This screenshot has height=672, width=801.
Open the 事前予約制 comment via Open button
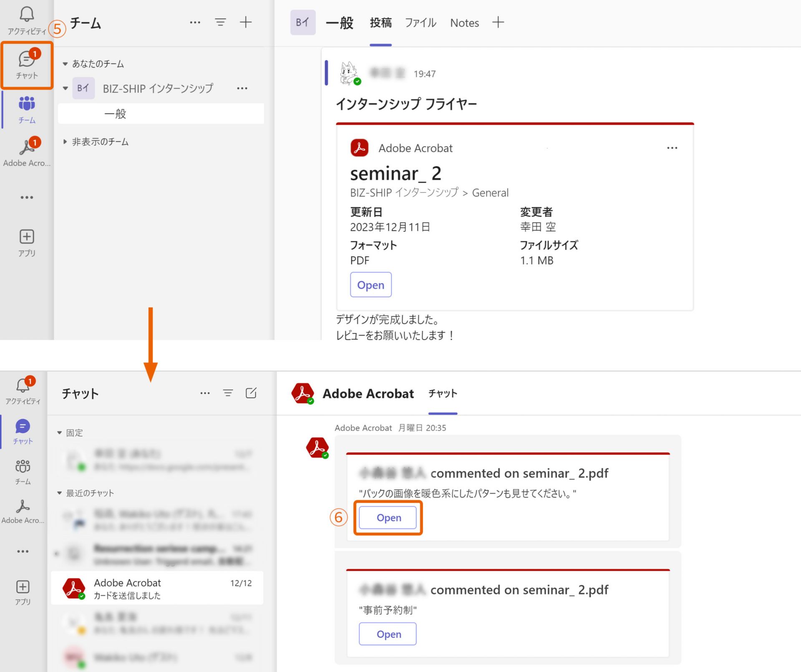coord(388,634)
